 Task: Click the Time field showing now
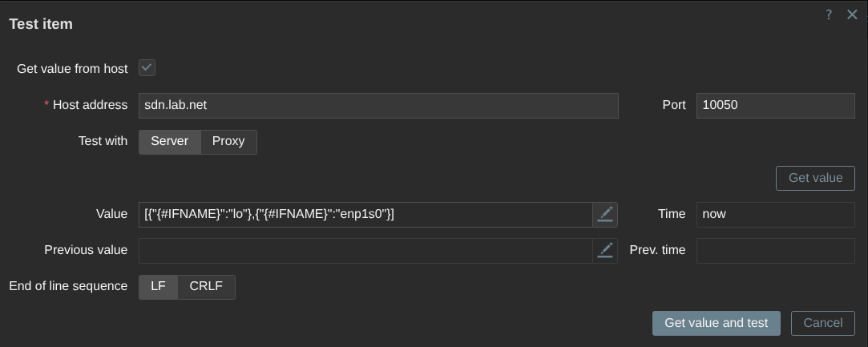click(x=776, y=215)
